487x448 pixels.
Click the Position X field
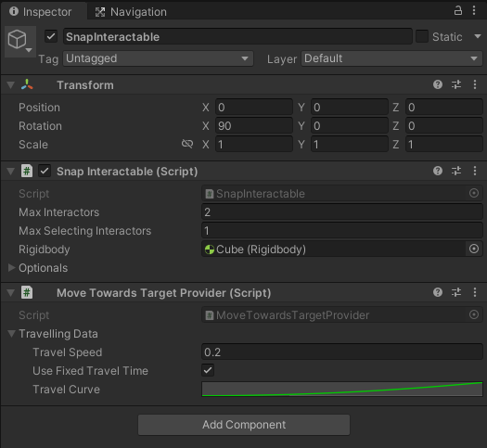click(x=254, y=107)
